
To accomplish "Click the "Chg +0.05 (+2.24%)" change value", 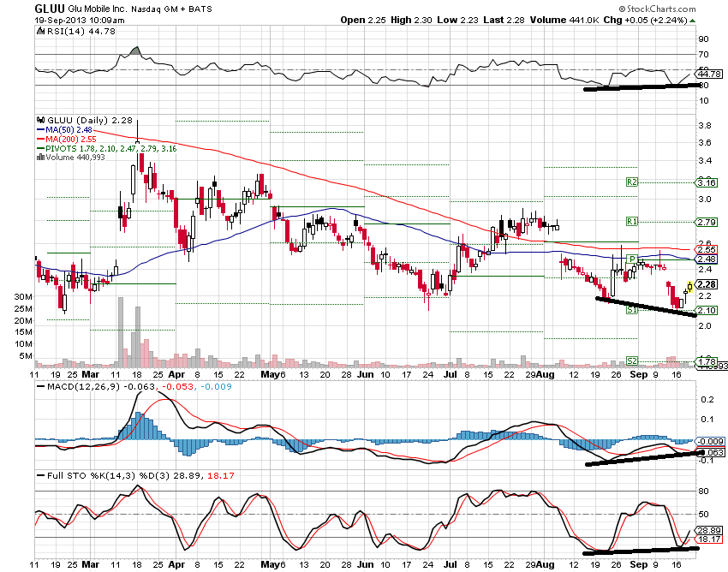I will (x=645, y=20).
